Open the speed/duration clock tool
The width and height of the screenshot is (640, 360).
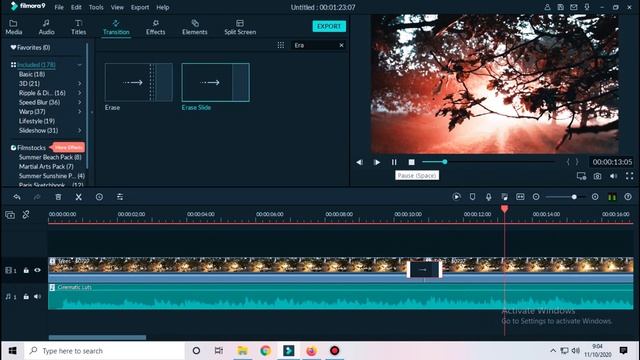[x=99, y=197]
